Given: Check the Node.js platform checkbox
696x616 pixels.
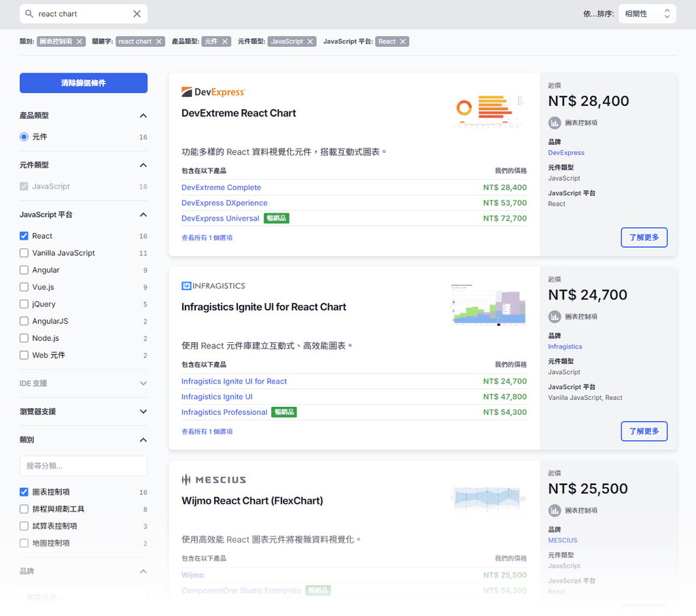Looking at the screenshot, I should (x=24, y=338).
